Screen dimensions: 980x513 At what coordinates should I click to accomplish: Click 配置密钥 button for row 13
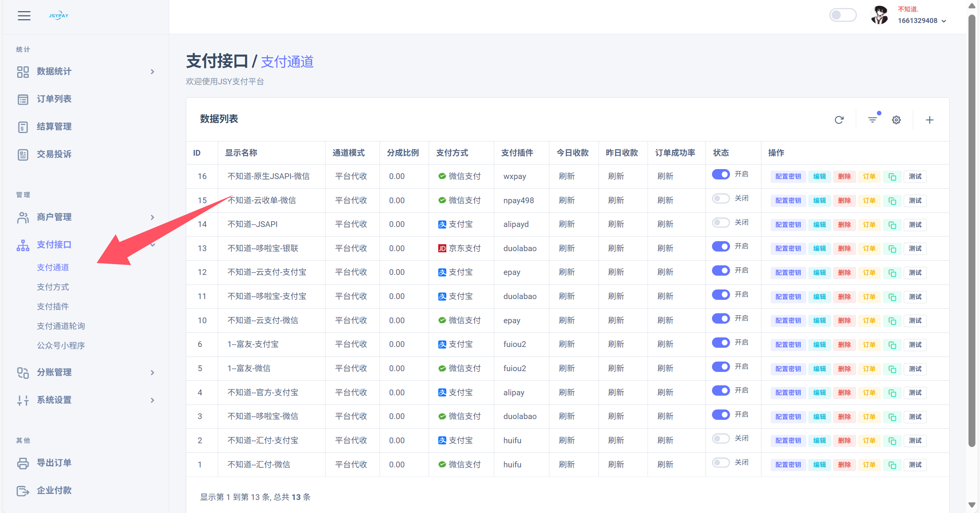pyautogui.click(x=788, y=249)
